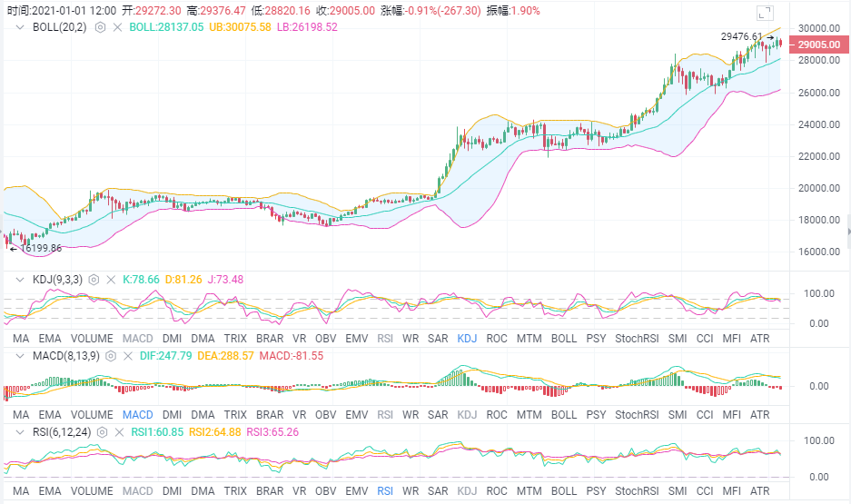Select DMI in row under KDJ chart
The height and width of the screenshot is (504, 851).
click(x=172, y=339)
